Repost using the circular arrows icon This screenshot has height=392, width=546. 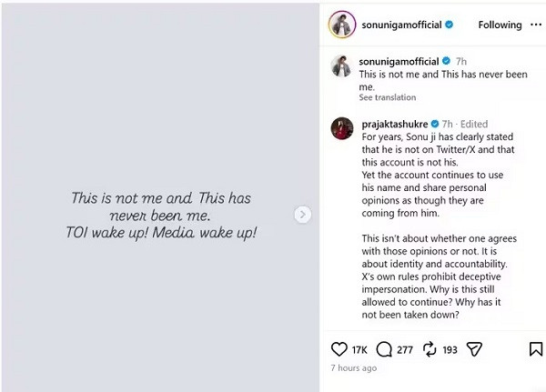point(430,349)
